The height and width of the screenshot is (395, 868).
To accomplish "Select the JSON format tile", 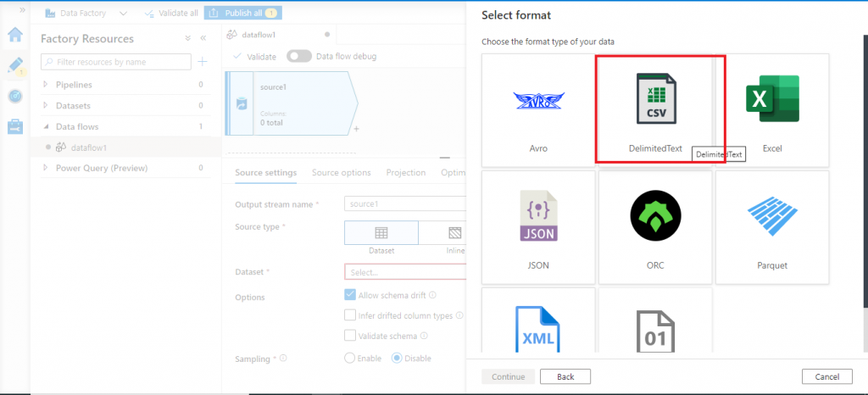I will (x=538, y=227).
